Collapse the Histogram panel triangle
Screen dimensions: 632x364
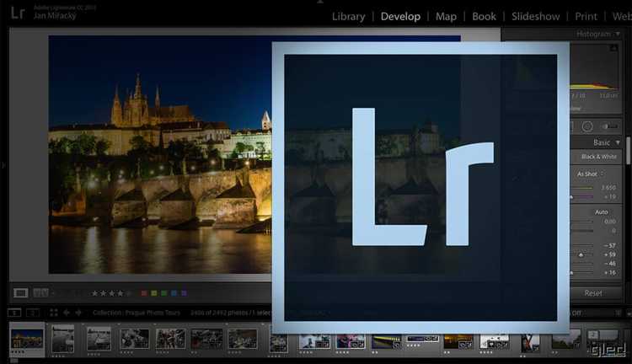pos(618,34)
